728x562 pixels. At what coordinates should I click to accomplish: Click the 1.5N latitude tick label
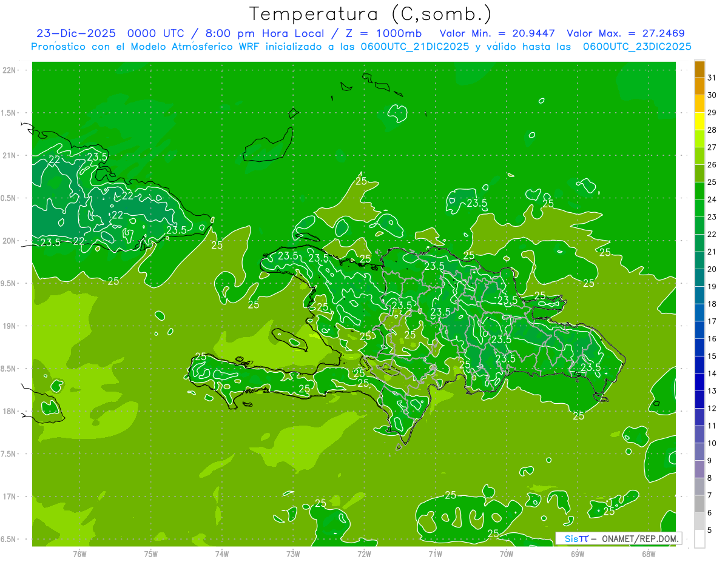[x=10, y=113]
